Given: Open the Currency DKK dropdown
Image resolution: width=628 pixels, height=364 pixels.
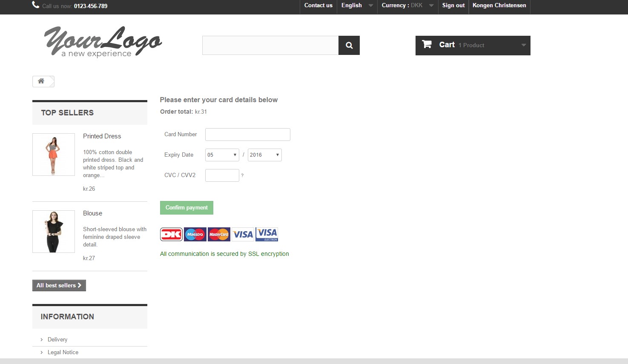Looking at the screenshot, I should (x=407, y=6).
